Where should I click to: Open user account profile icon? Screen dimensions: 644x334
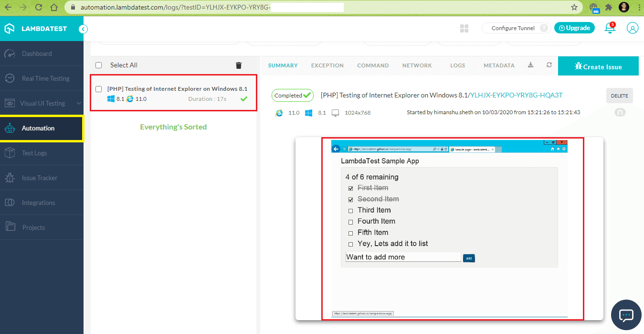pyautogui.click(x=633, y=28)
